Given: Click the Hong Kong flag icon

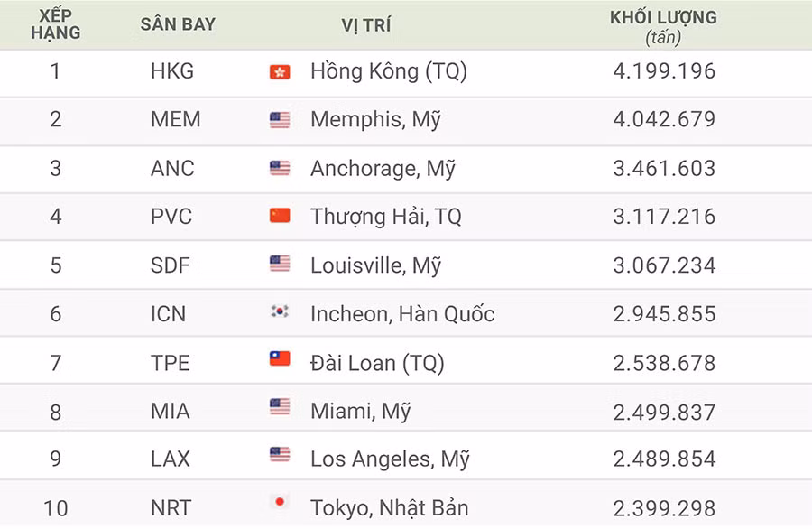Looking at the screenshot, I should pos(280,72).
